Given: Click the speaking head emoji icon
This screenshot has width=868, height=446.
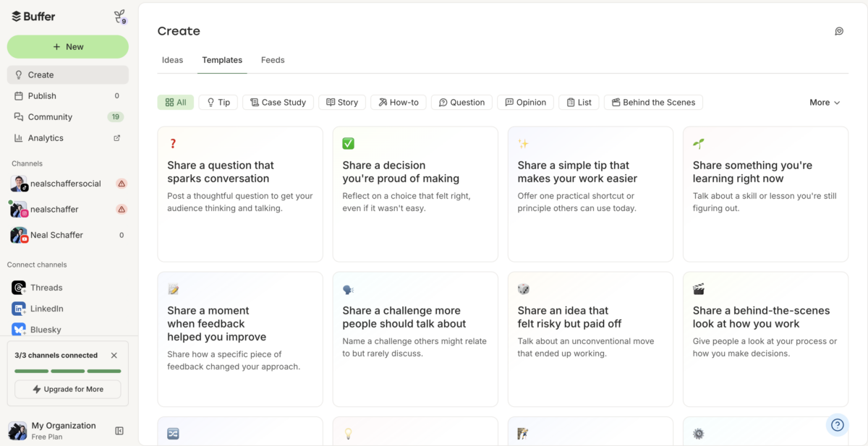Looking at the screenshot, I should (348, 289).
